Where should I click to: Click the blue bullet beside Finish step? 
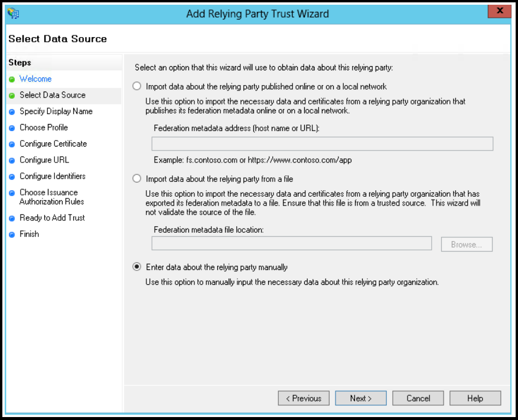(12, 235)
